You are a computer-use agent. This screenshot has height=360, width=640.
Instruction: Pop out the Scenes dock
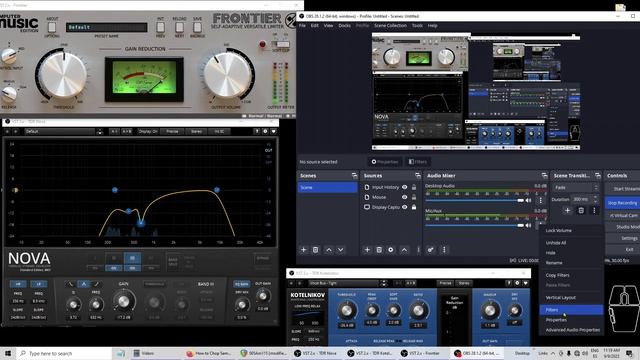[354, 176]
